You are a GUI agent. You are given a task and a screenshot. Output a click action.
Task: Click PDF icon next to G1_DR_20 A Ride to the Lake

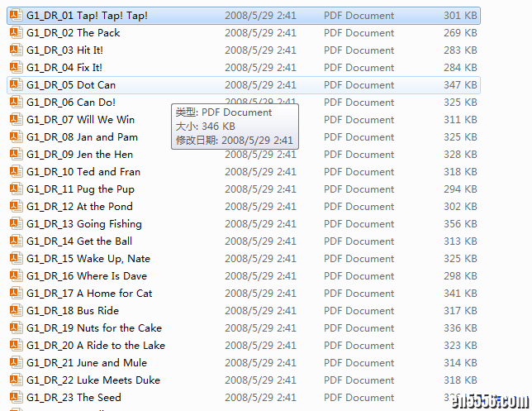point(16,345)
